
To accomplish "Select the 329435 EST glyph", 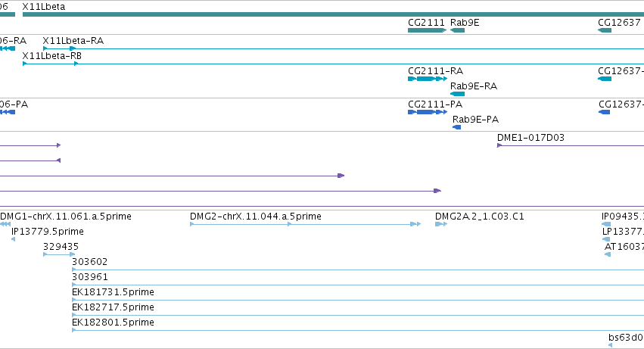I will (59, 254).
